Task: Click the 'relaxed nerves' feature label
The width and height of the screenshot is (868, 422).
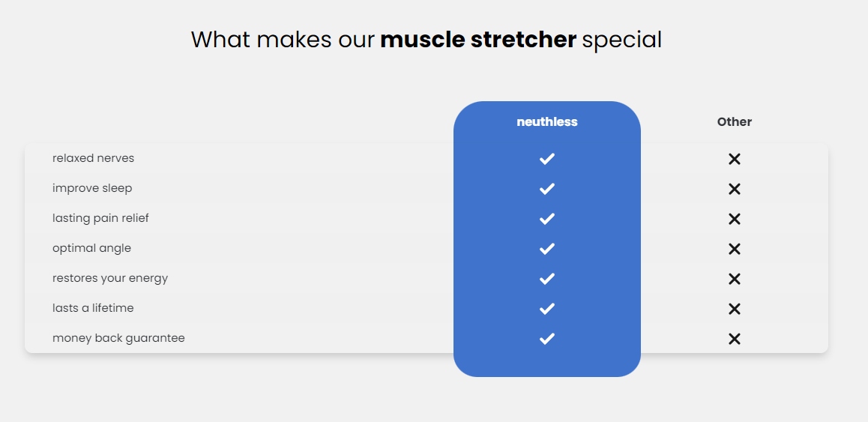Action: 93,158
